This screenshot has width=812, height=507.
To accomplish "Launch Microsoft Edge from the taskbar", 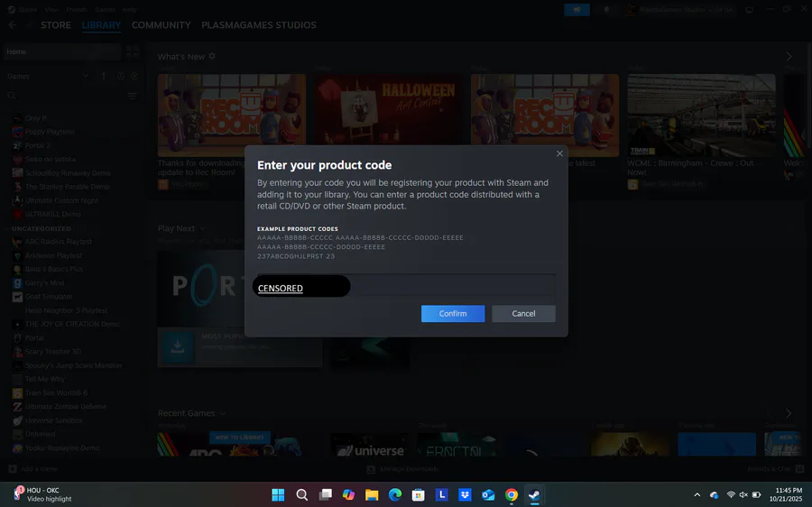I will click(x=395, y=494).
